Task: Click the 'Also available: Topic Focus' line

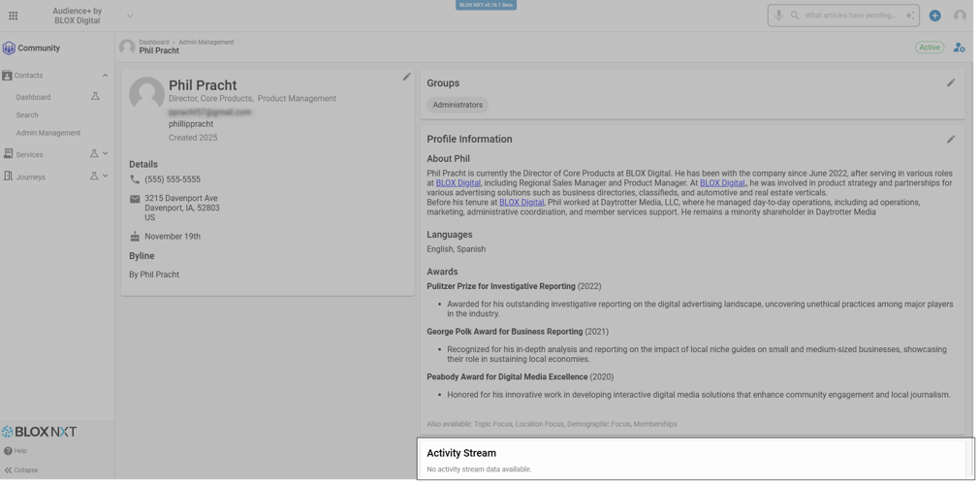Action: [x=552, y=424]
